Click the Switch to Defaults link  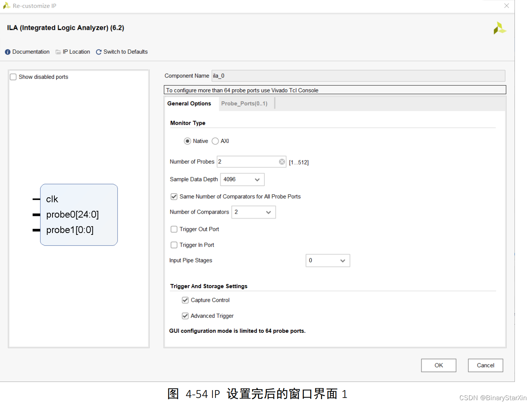click(125, 52)
